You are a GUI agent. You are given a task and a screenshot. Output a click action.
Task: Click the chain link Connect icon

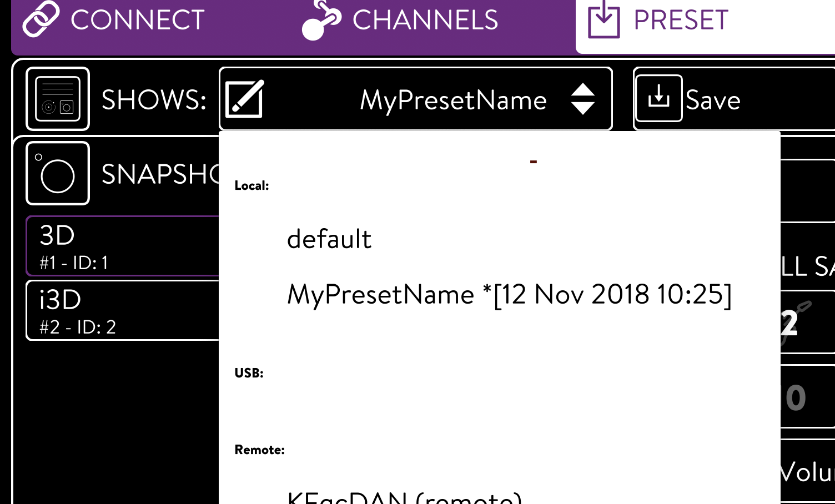[x=41, y=19]
